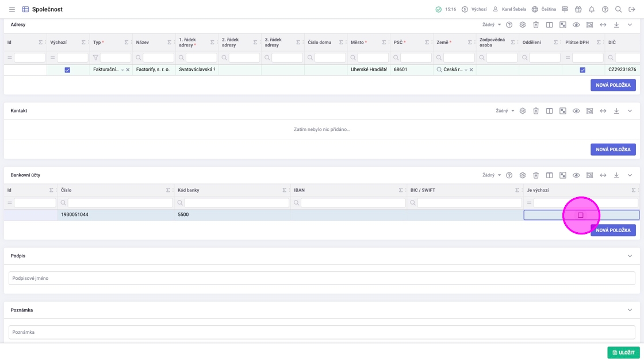Select the Uherské Hradiště city cell

[369, 70]
